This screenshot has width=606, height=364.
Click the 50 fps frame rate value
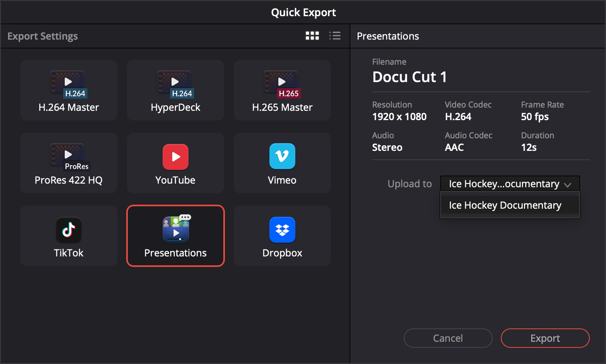(535, 117)
